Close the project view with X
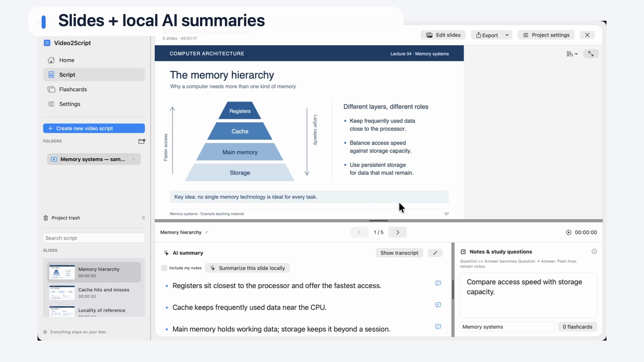Viewport: 644px width, 362px height. point(587,35)
